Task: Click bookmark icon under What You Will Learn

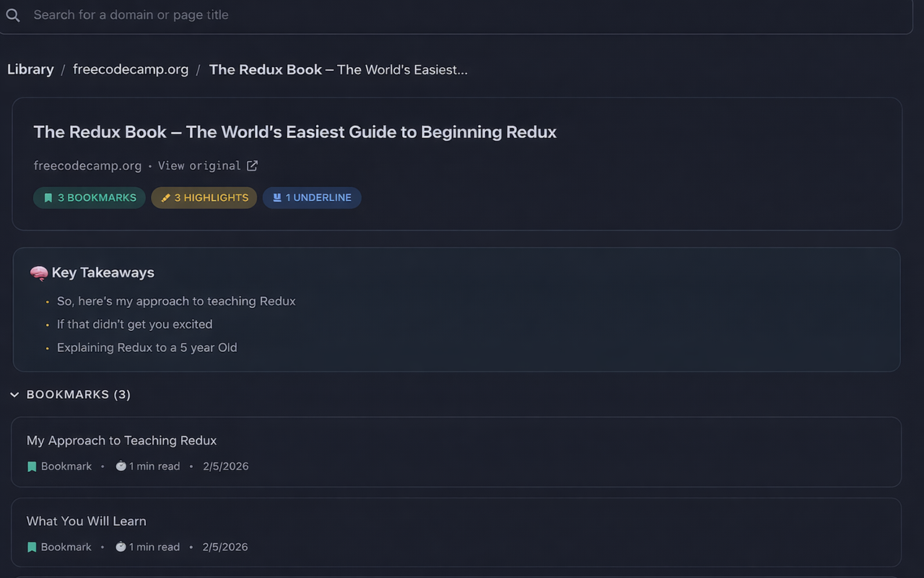Action: click(32, 548)
